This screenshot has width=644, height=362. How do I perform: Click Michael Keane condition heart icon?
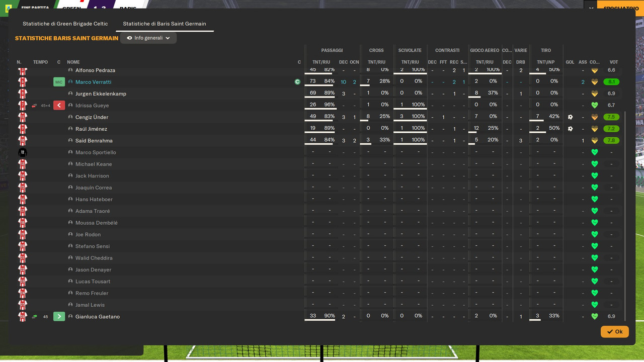point(594,164)
